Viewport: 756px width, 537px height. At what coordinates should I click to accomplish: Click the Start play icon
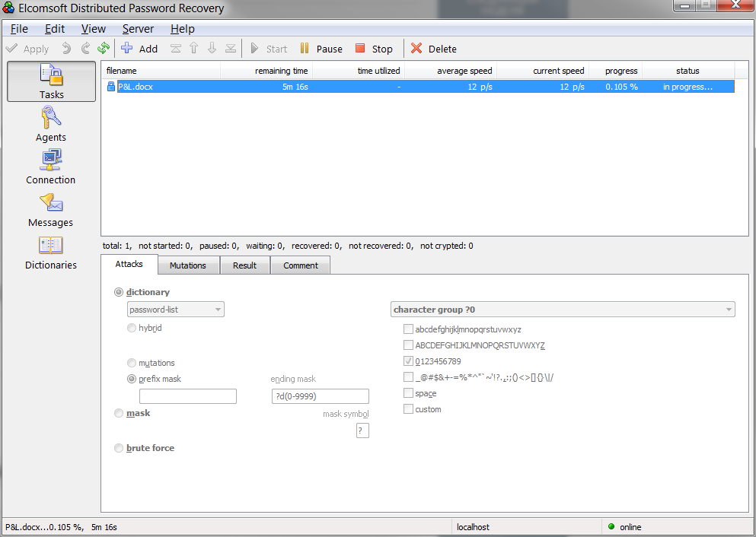254,48
